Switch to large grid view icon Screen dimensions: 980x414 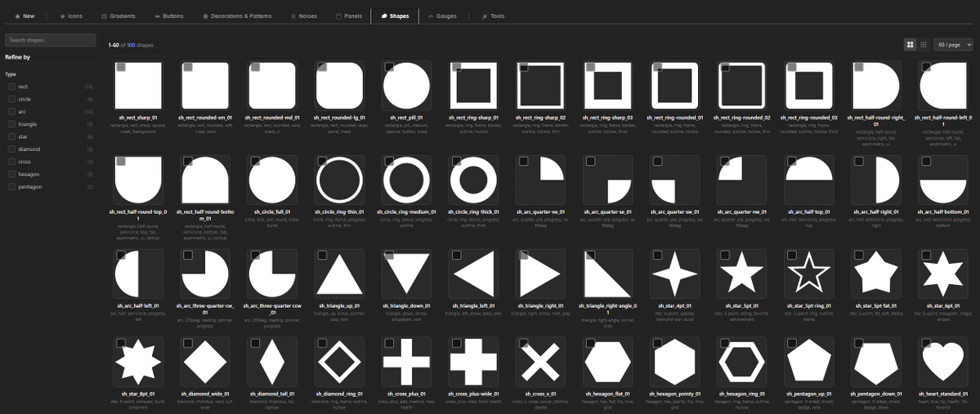click(x=910, y=45)
